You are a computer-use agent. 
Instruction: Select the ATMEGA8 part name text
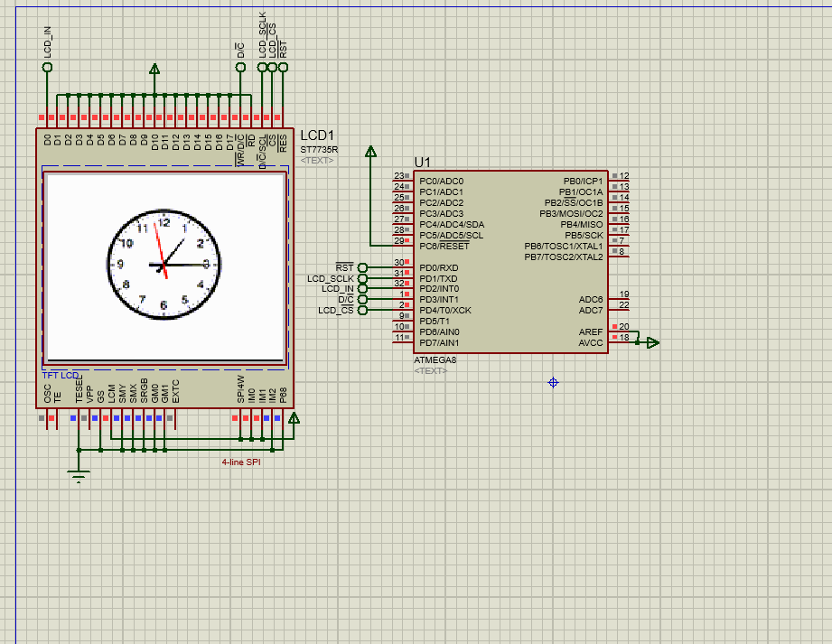[435, 360]
